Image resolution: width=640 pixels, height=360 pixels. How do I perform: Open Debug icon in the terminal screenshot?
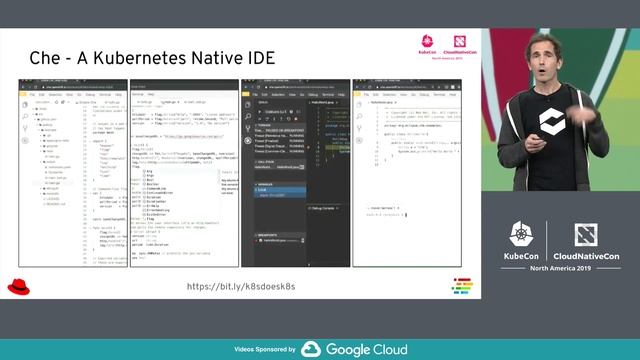(359, 140)
